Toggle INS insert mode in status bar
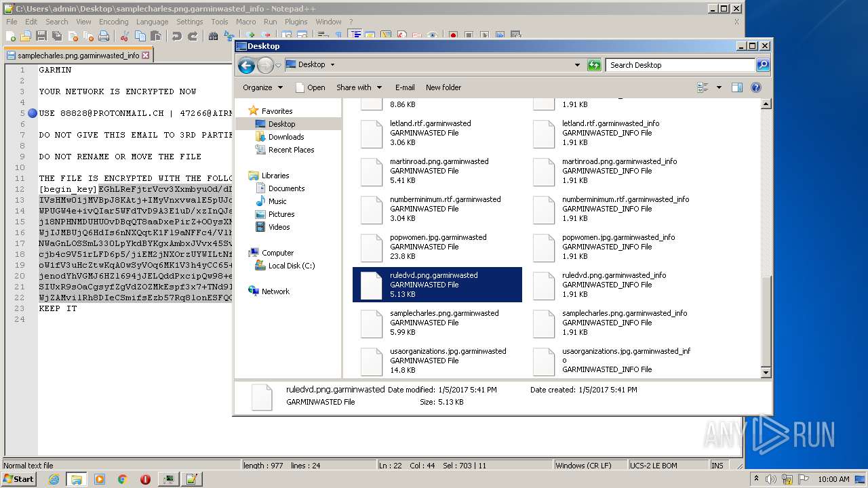868x488 pixels. tap(717, 466)
